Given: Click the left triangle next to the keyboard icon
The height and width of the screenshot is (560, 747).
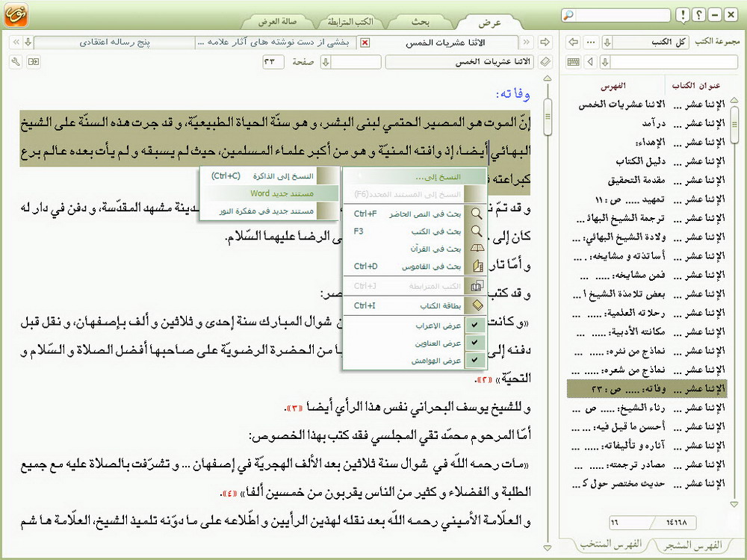Looking at the screenshot, I should (591, 62).
